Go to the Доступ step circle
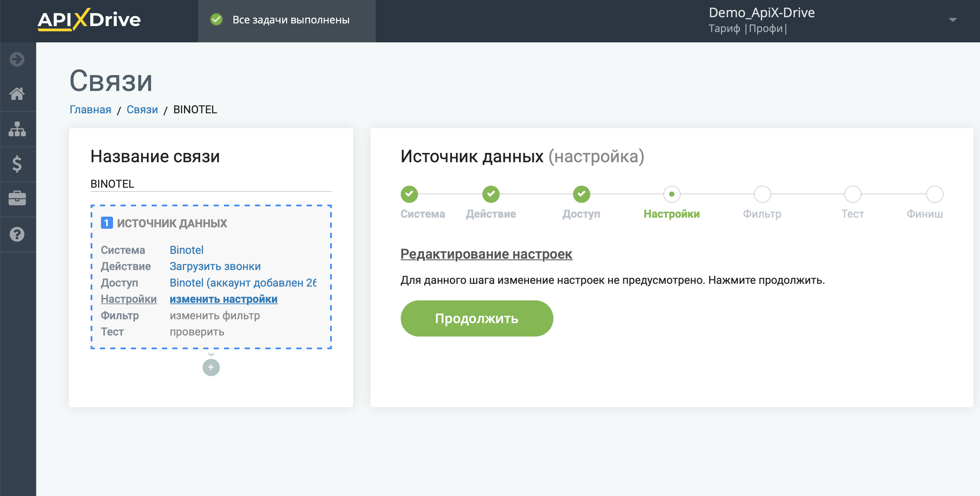980x496 pixels. pyautogui.click(x=581, y=194)
